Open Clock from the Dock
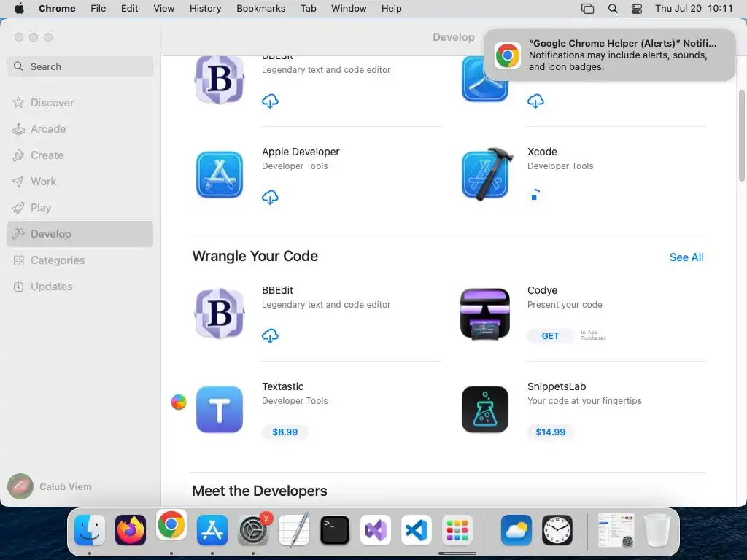This screenshot has width=747, height=560. pos(557,530)
